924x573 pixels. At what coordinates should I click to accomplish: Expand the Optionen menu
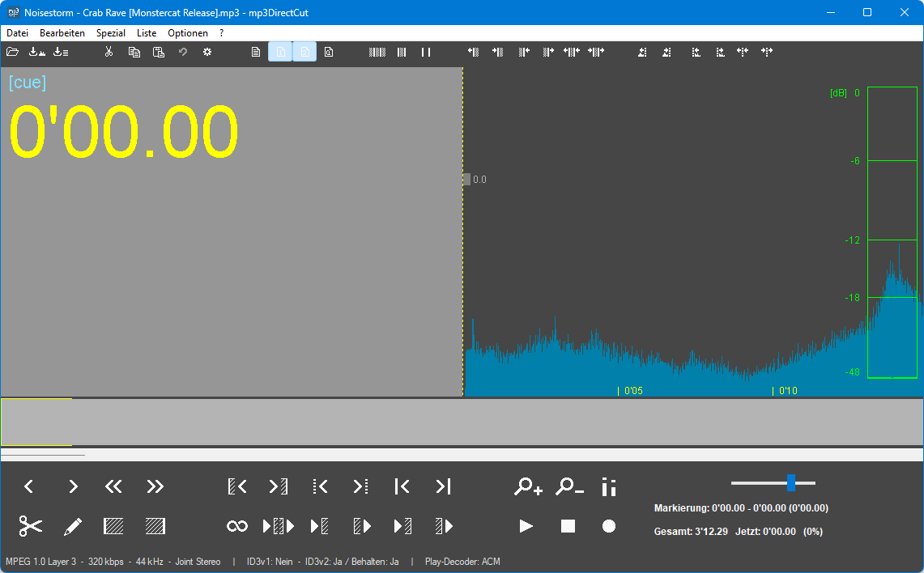click(188, 33)
